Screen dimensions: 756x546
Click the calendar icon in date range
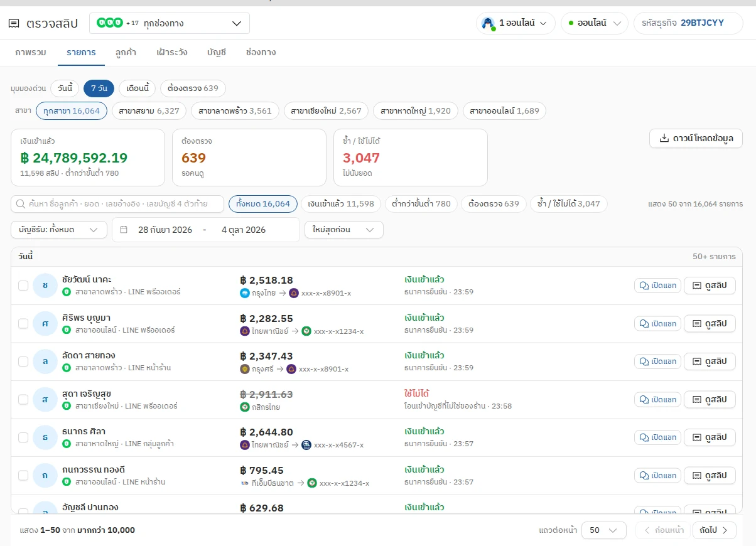click(x=124, y=230)
